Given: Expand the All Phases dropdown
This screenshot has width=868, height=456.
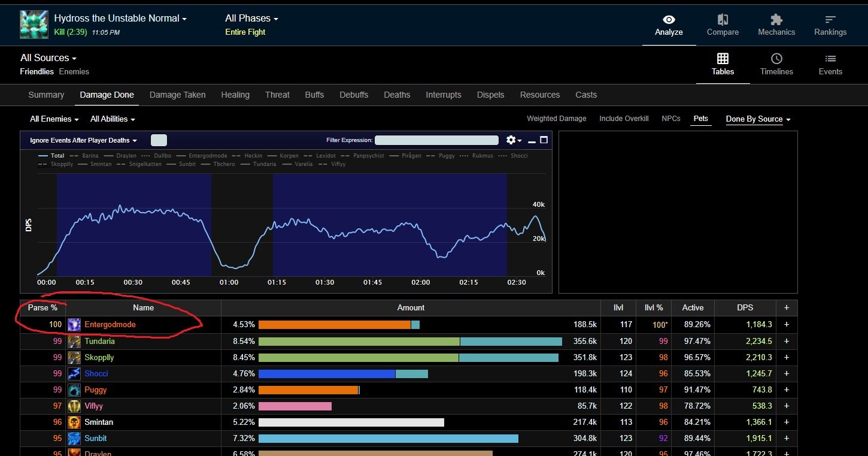Looking at the screenshot, I should (x=251, y=19).
